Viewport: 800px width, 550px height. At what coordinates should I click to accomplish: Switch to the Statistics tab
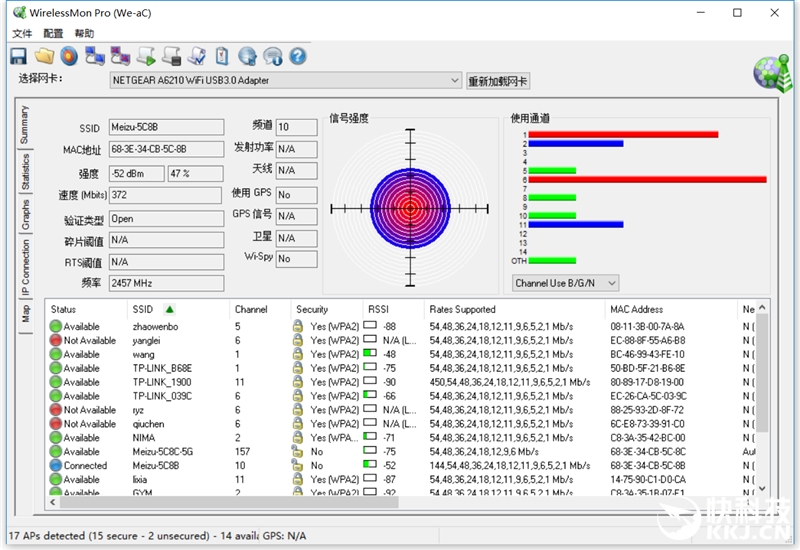(25, 172)
